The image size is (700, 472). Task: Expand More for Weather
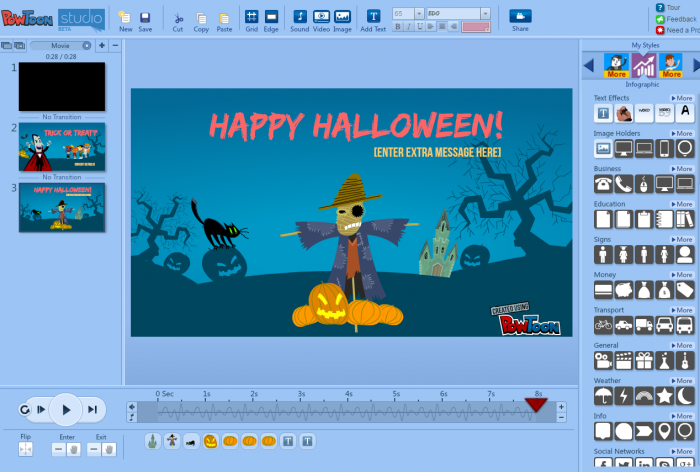coord(682,381)
